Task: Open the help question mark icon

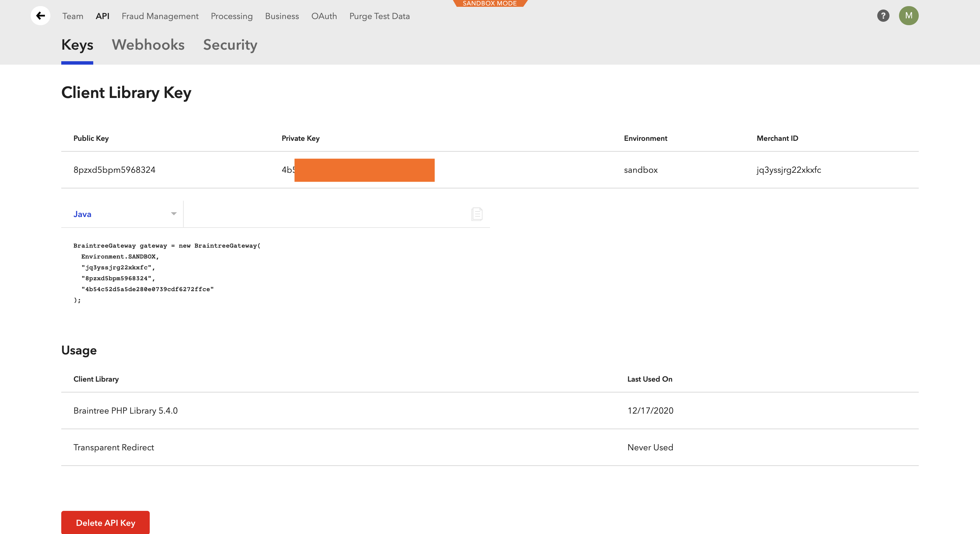Action: [x=883, y=16]
